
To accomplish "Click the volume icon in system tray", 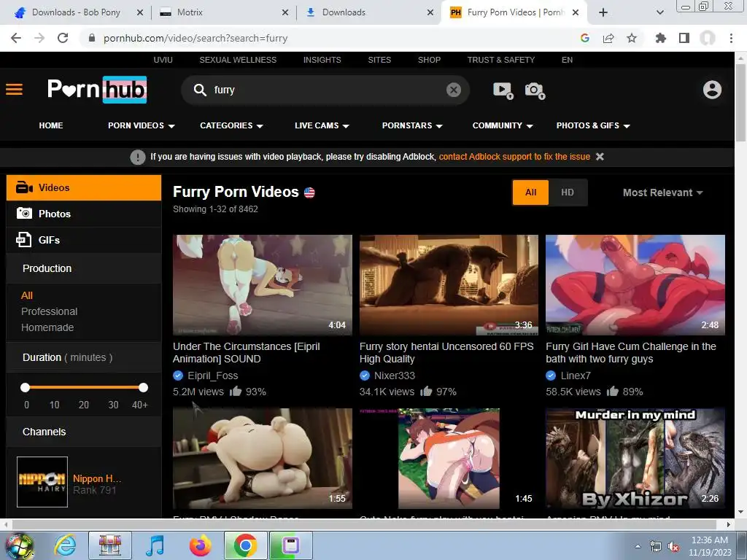I will (x=673, y=547).
